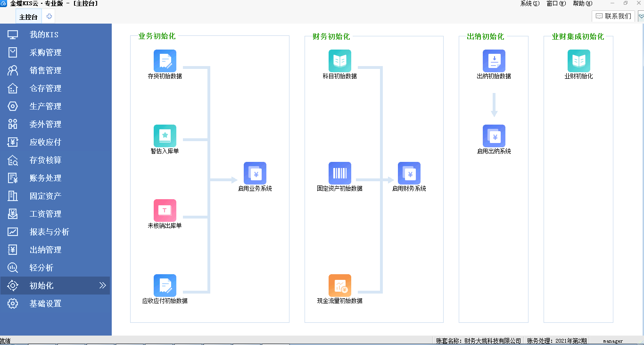The image size is (644, 345).
Task: Select 我的KIS label in sidebar
Action: (x=44, y=34)
